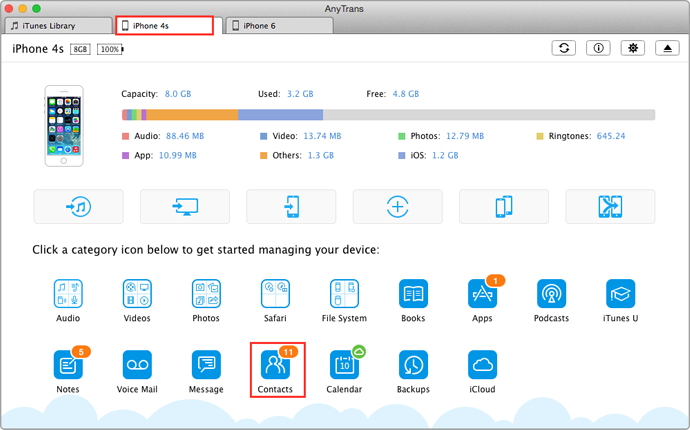This screenshot has width=690, height=430.
Task: Click the Free value 4.8 GB
Action: pyautogui.click(x=406, y=94)
